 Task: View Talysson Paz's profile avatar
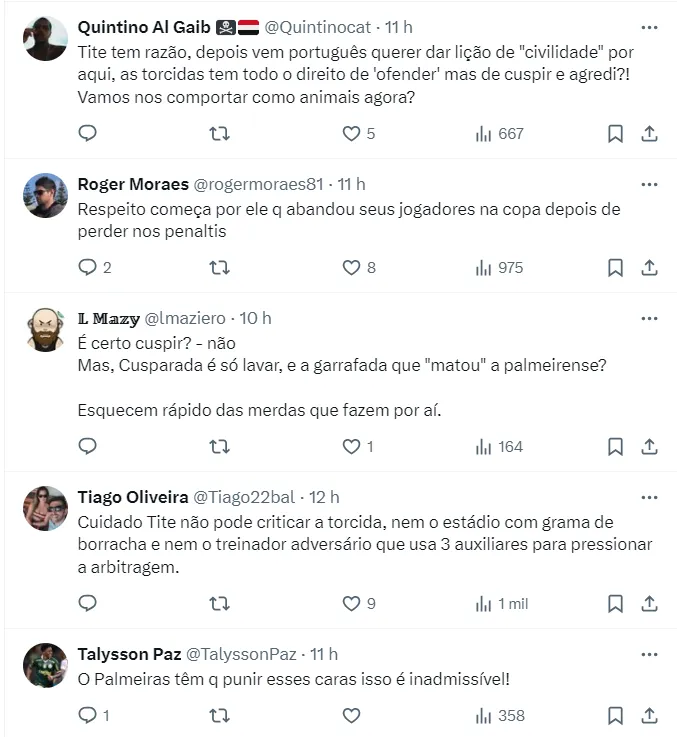coord(45,665)
